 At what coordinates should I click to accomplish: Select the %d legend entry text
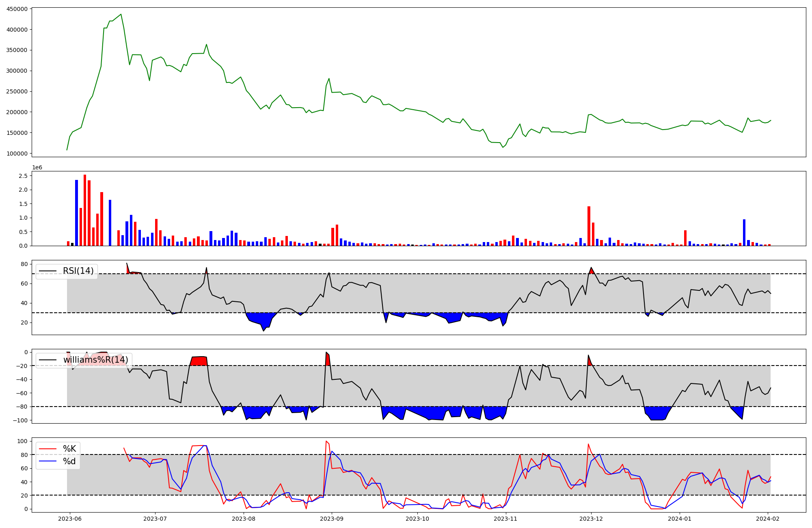pyautogui.click(x=69, y=461)
